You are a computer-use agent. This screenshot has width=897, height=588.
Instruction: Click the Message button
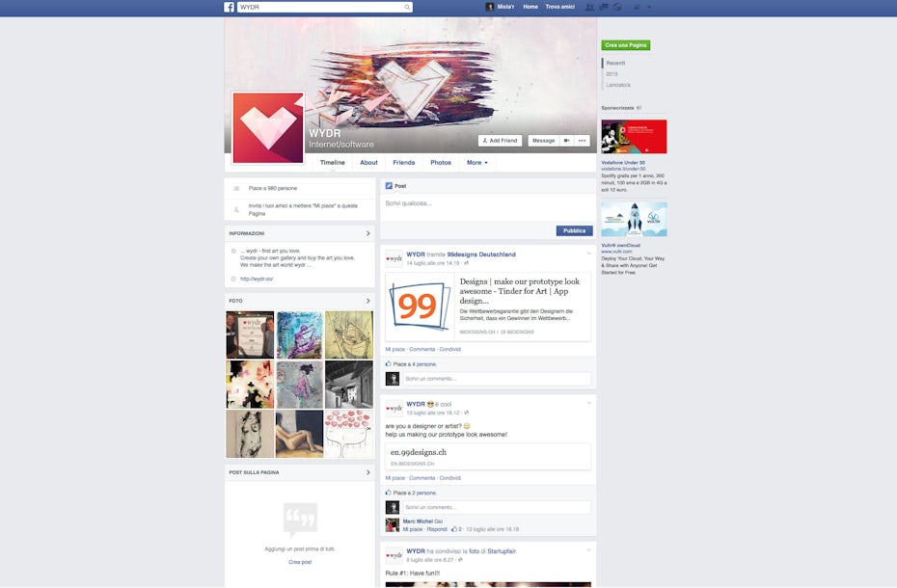pos(543,140)
